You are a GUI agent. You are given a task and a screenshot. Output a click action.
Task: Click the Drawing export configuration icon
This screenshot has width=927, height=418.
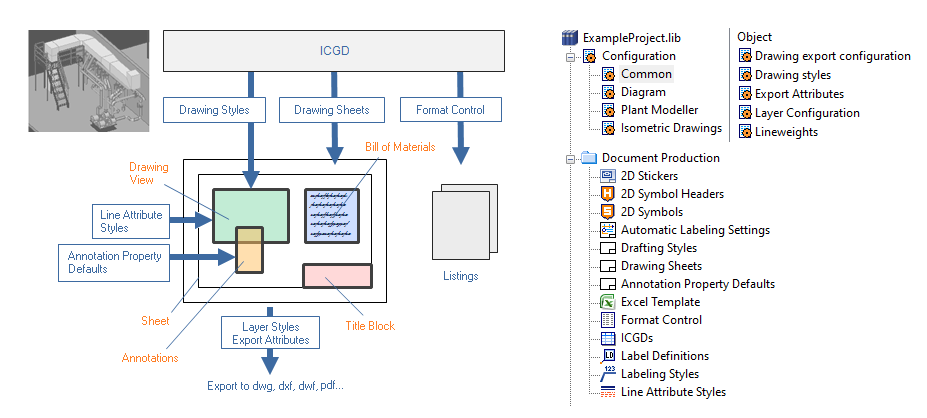pos(744,57)
